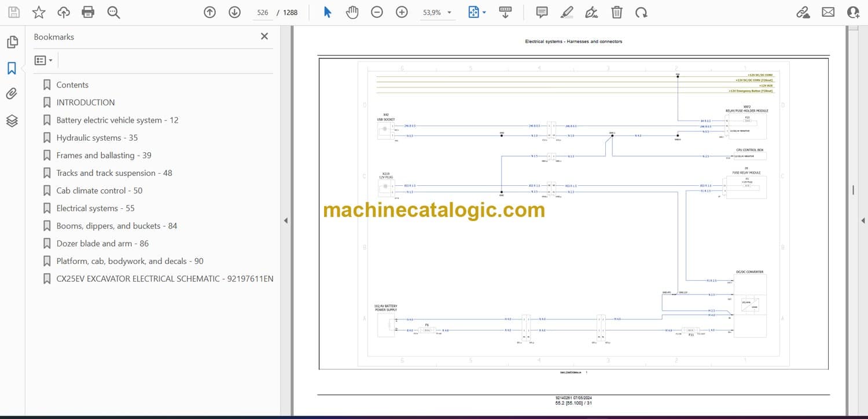Open the Attachments paperclip panel

tap(12, 94)
